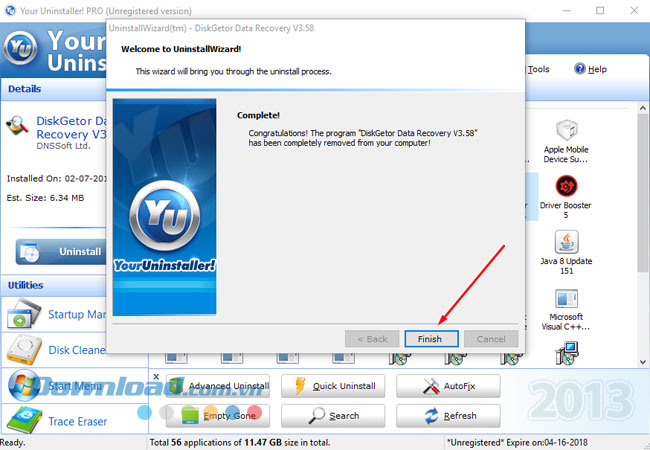Open Empty Gone cleanup

(x=218, y=416)
